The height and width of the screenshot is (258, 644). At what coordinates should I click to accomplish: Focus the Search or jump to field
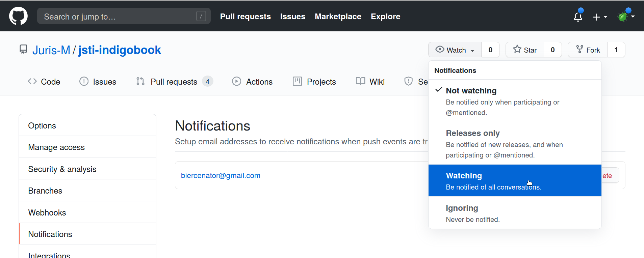coord(124,16)
